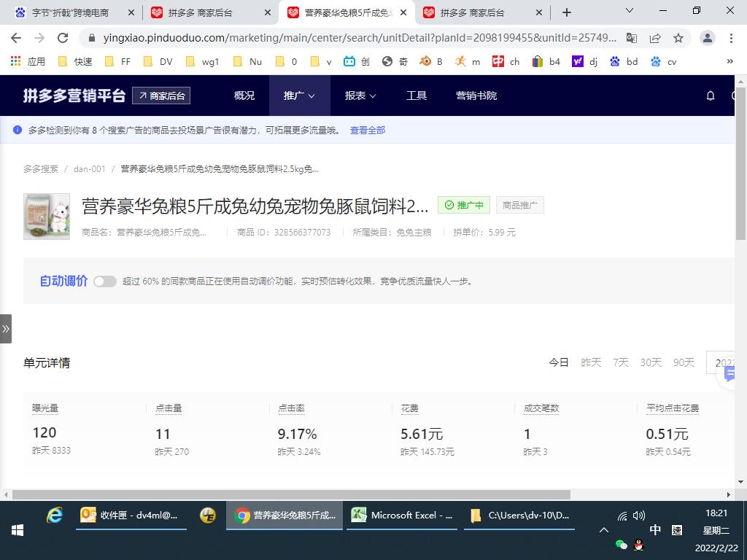Click the share page icon in address bar
Image resolution: width=747 pixels, height=560 pixels.
655,38
